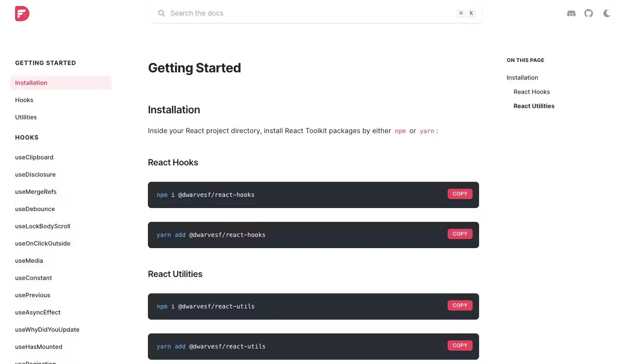Copy the yarn add react-utils command

click(x=460, y=345)
